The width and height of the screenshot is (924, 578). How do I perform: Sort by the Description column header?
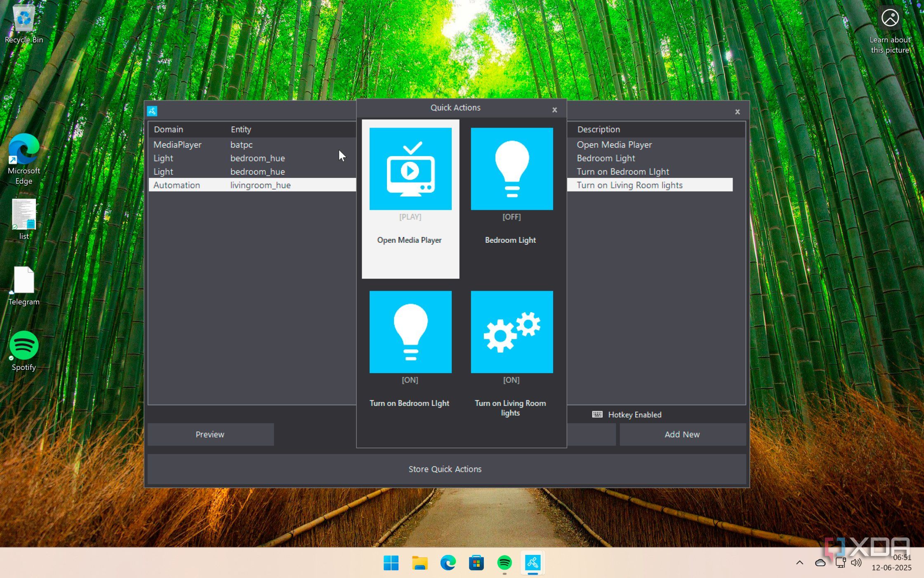coord(598,129)
